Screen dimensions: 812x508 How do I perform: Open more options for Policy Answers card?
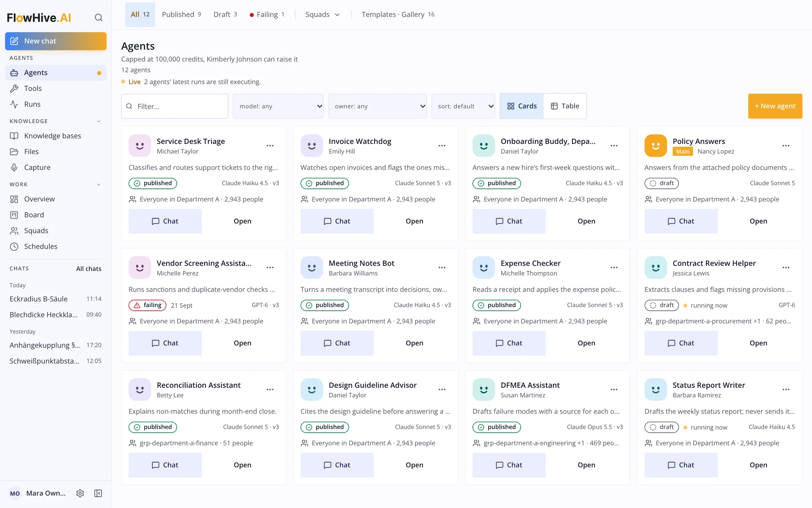[786, 146]
